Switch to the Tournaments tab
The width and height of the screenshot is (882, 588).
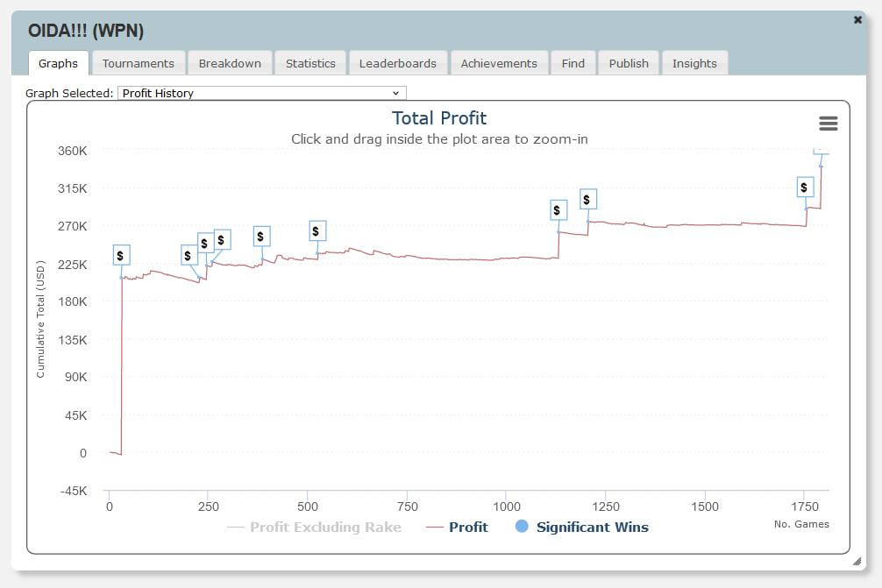click(x=139, y=63)
